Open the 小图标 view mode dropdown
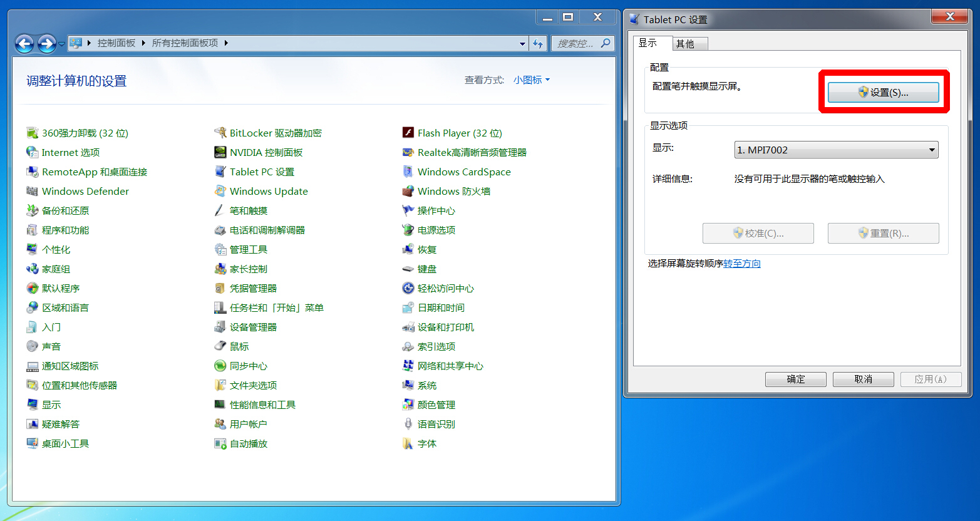 coord(531,80)
